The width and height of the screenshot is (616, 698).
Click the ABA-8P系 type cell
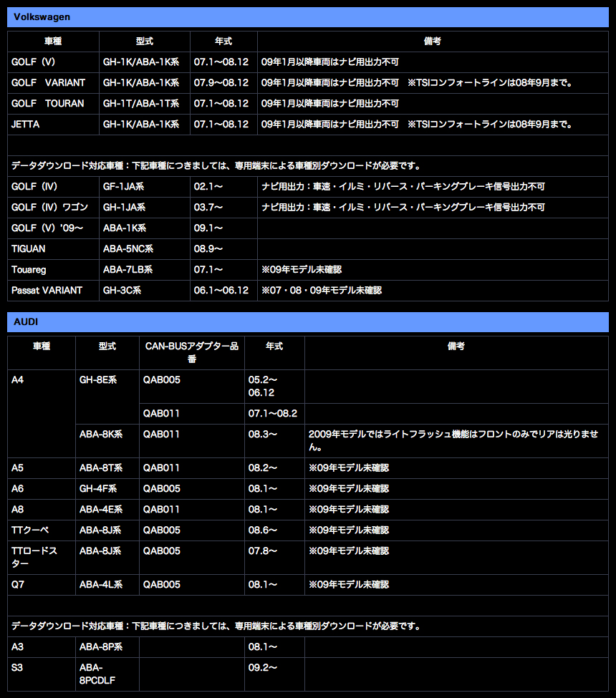(107, 647)
